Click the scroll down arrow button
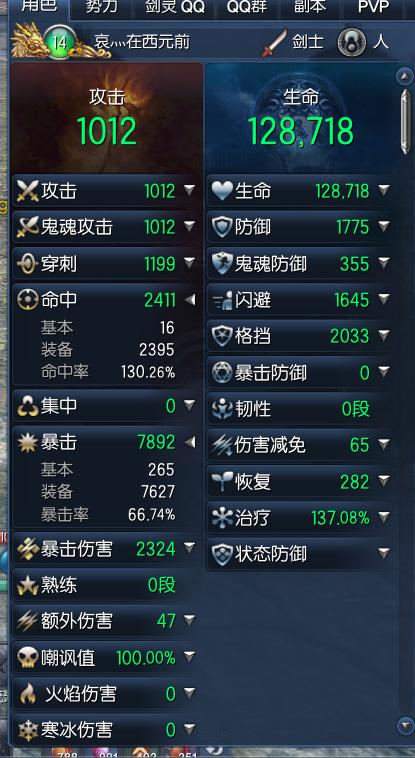The width and height of the screenshot is (415, 758). [x=404, y=725]
